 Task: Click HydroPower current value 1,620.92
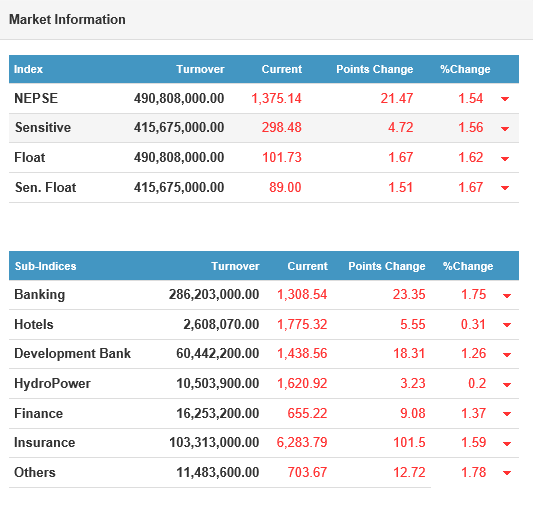pos(302,384)
